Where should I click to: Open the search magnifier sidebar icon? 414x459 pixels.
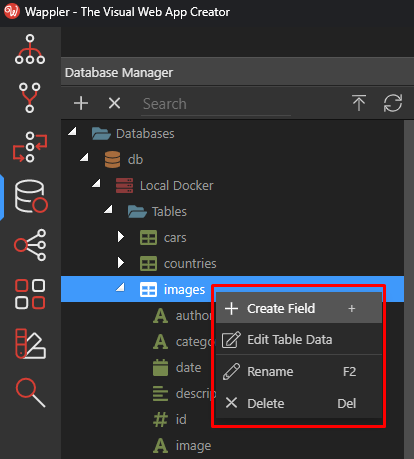(30, 392)
